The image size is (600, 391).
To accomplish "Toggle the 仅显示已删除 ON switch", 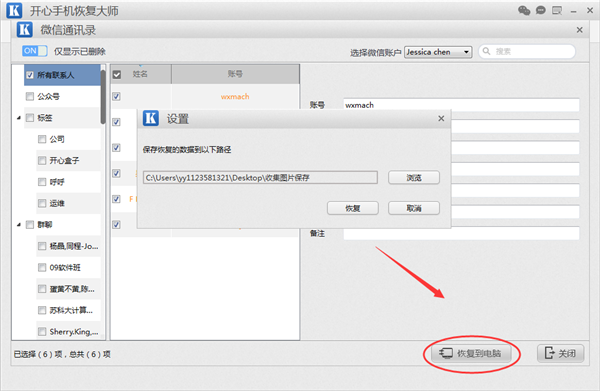I will pyautogui.click(x=34, y=51).
